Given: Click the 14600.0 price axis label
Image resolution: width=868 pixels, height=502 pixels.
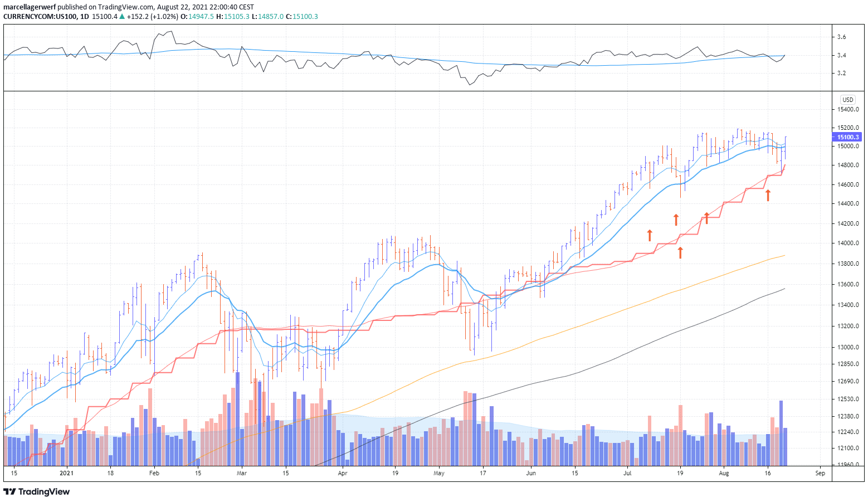Looking at the screenshot, I should click(x=847, y=184).
